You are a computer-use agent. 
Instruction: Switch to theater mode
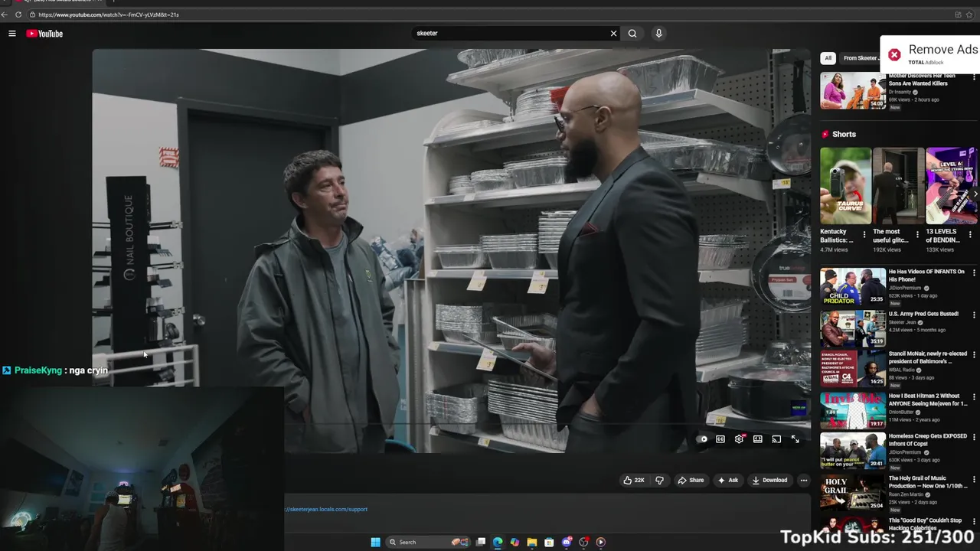click(x=758, y=439)
